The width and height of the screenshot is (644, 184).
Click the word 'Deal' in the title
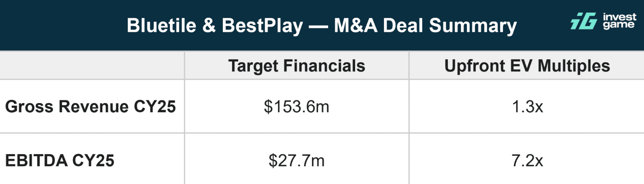(403, 25)
